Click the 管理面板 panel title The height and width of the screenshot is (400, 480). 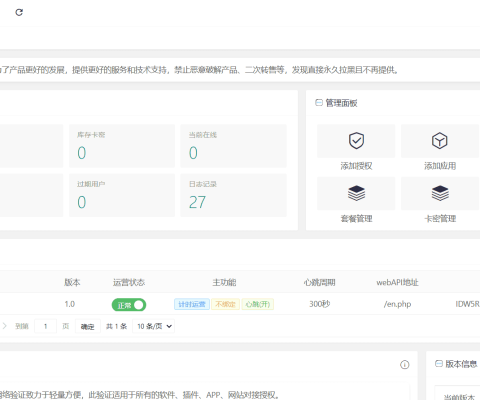click(341, 103)
